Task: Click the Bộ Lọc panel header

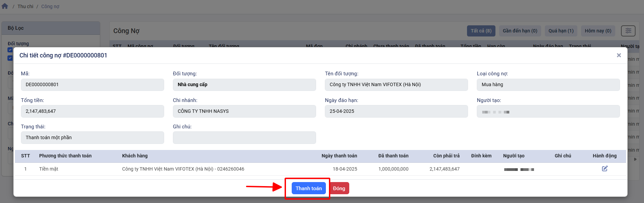Action: tap(51, 28)
